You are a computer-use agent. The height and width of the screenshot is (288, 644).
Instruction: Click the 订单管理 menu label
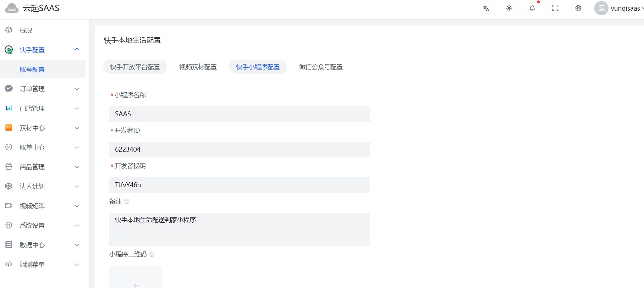point(32,89)
